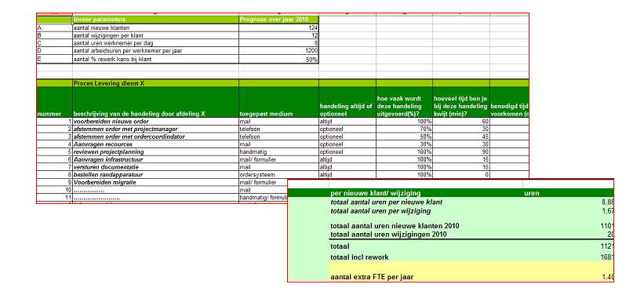The width and height of the screenshot is (644, 295).
Task: Select the 'totaal incl rework' row in summary
Action: click(x=471, y=257)
